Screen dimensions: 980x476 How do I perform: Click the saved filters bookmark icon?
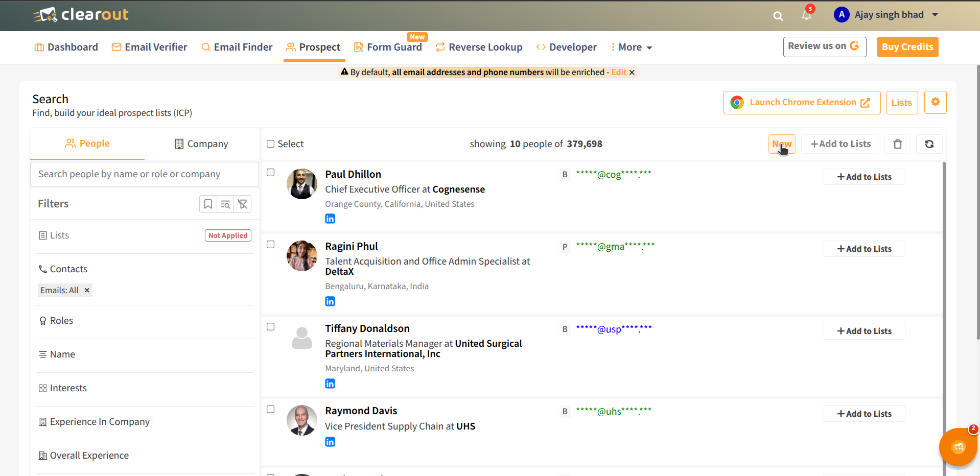coord(208,204)
